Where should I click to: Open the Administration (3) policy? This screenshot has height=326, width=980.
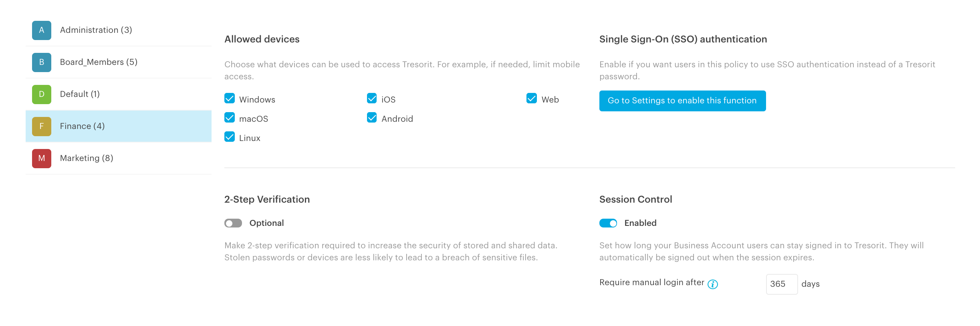click(119, 30)
